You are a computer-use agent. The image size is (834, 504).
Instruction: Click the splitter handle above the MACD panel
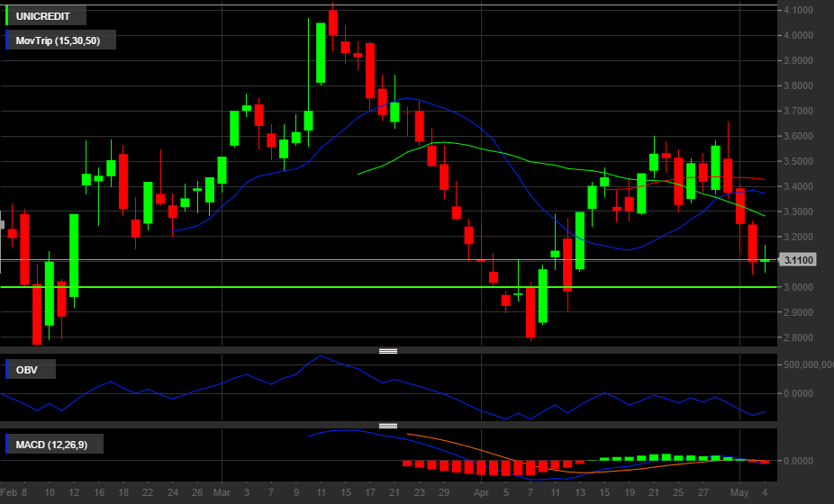pos(388,426)
